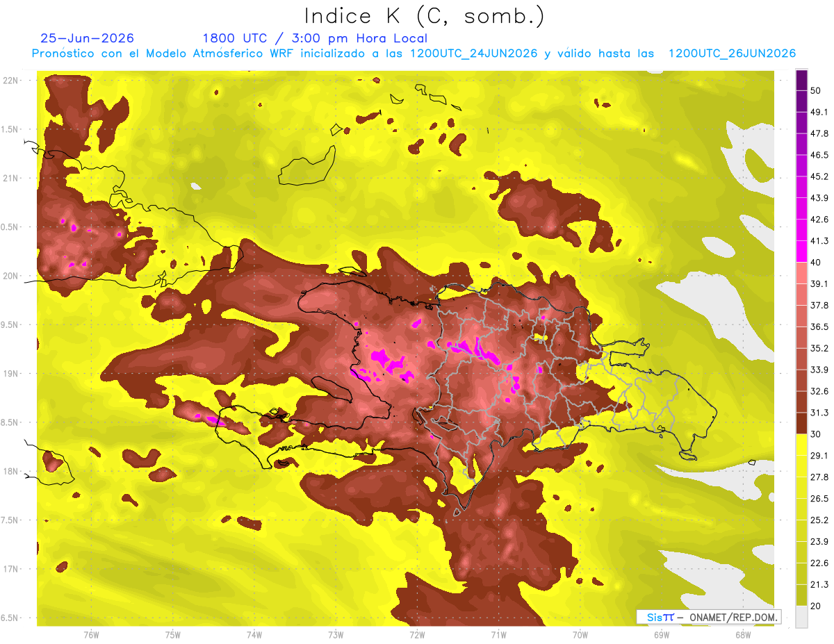Click the "74W" longitude label
This screenshot has width=834, height=644.
(x=254, y=634)
